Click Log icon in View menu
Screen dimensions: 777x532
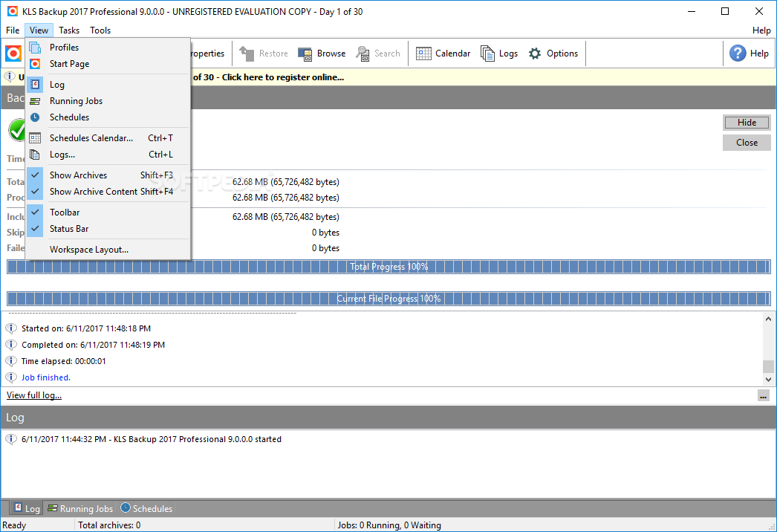tap(35, 84)
